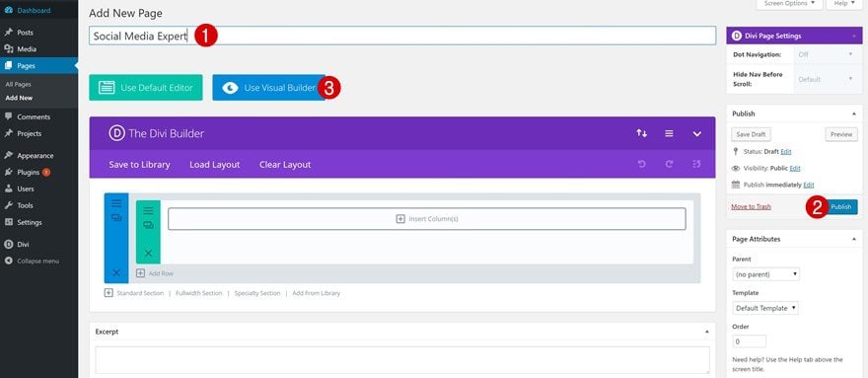Edit the Status: Draft link
This screenshot has width=868, height=378.
point(786,151)
